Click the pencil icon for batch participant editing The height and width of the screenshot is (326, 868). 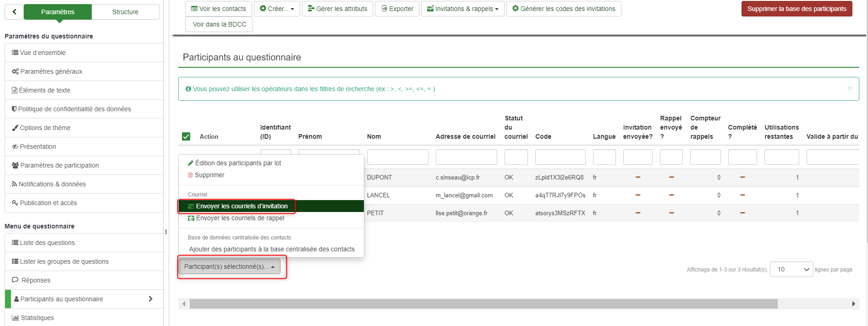tap(191, 163)
